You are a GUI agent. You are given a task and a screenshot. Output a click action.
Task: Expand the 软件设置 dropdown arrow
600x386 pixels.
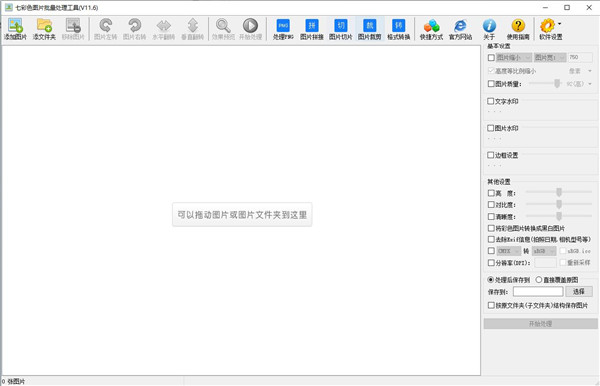pos(559,24)
